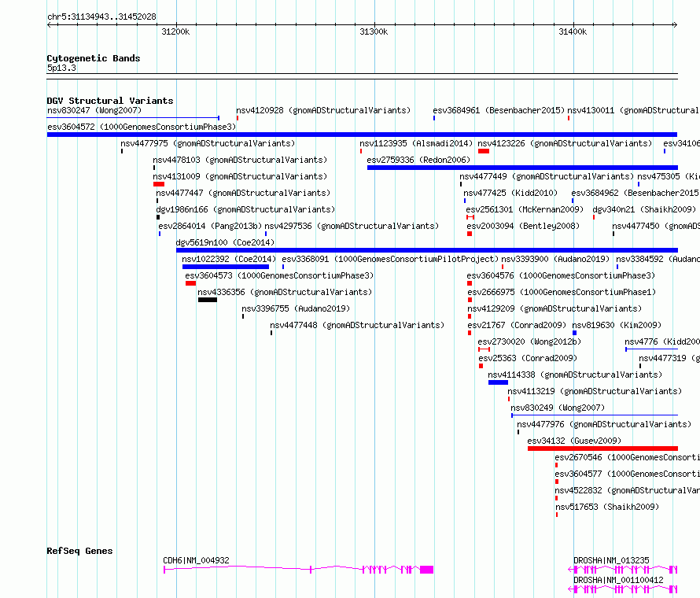Open nsv4297536 variant label
This screenshot has width=700, height=598.
(x=352, y=226)
